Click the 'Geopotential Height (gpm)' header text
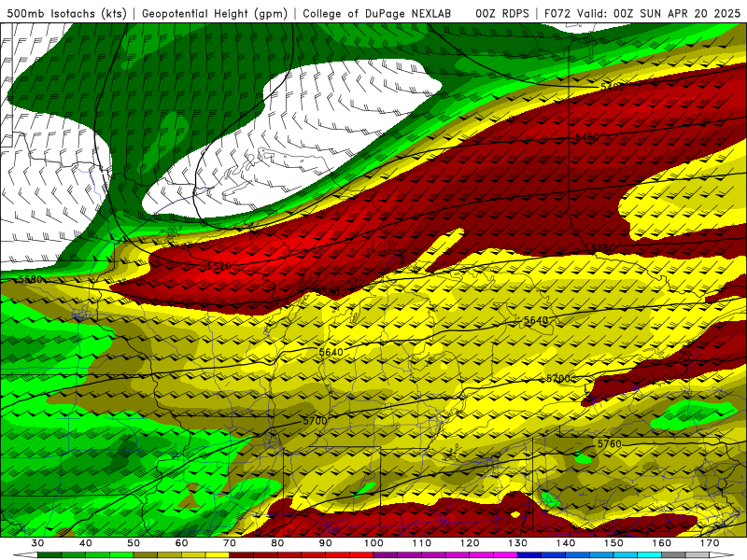747x560 pixels. click(215, 13)
